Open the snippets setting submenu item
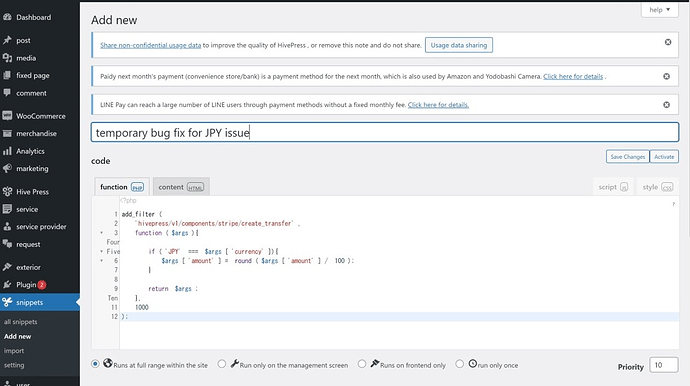Viewport: 690px width, 386px height. click(x=14, y=365)
